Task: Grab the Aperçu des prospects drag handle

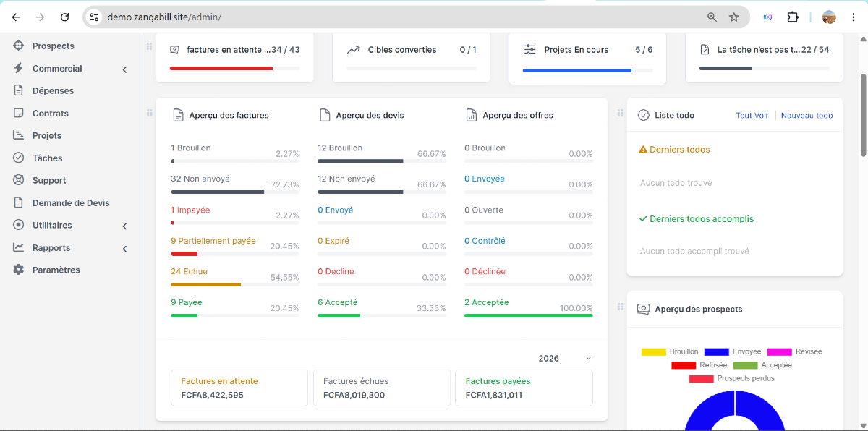Action: coord(620,307)
